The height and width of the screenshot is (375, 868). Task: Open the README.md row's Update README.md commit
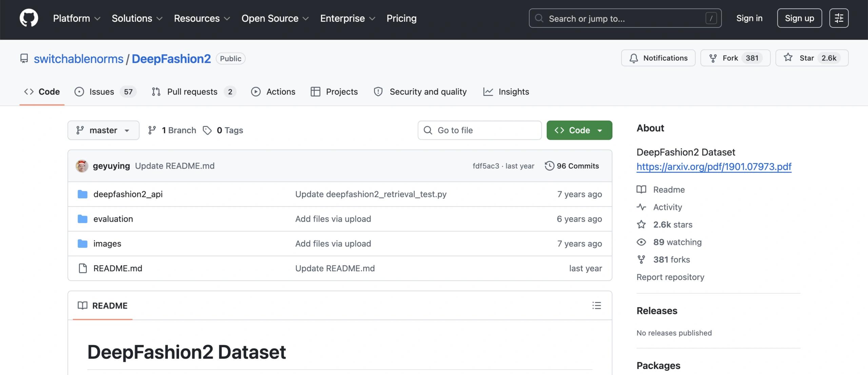point(335,268)
